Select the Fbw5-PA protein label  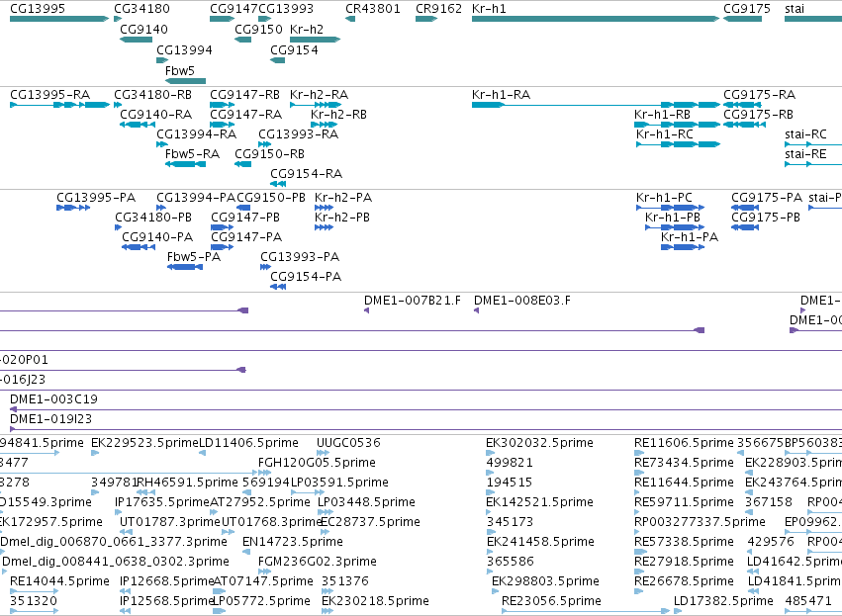coord(194,257)
